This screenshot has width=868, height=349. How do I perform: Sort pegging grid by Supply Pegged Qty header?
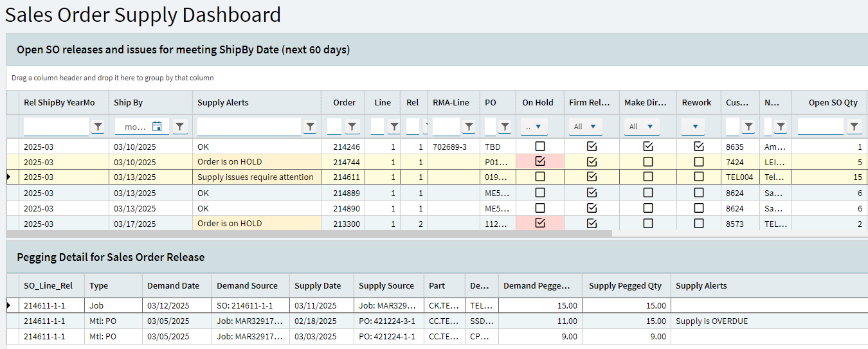(x=625, y=285)
